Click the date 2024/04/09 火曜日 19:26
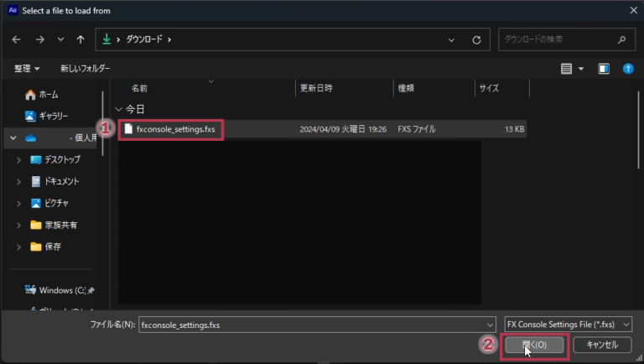The width and height of the screenshot is (644, 364). [x=343, y=129]
